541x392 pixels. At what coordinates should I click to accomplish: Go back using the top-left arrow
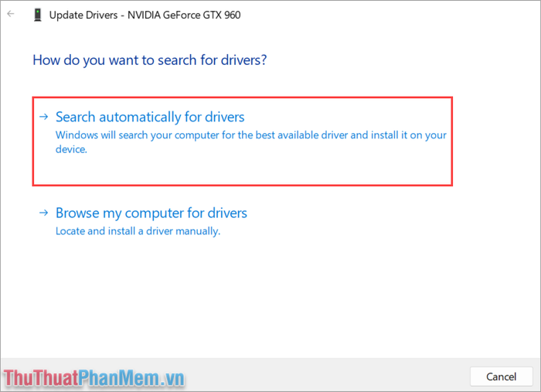[11, 14]
